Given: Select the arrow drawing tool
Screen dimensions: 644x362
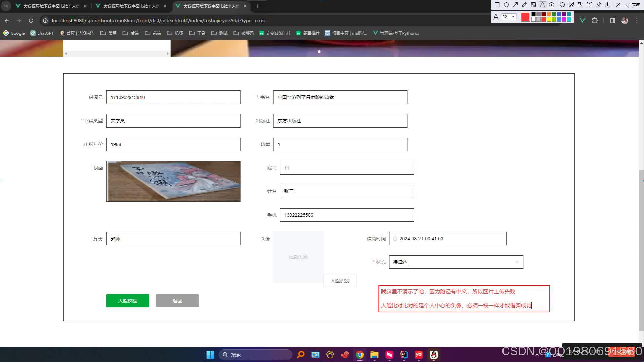Looking at the screenshot, I should (516, 5).
